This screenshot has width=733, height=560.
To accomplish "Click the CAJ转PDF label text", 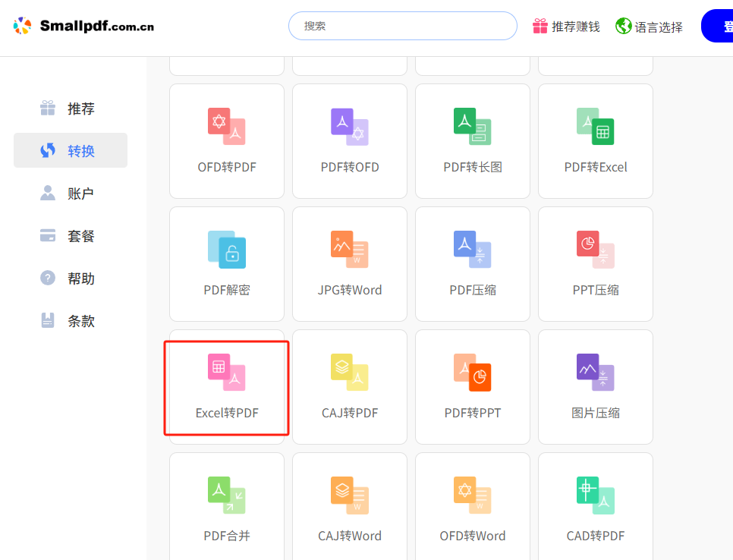I will coord(350,413).
